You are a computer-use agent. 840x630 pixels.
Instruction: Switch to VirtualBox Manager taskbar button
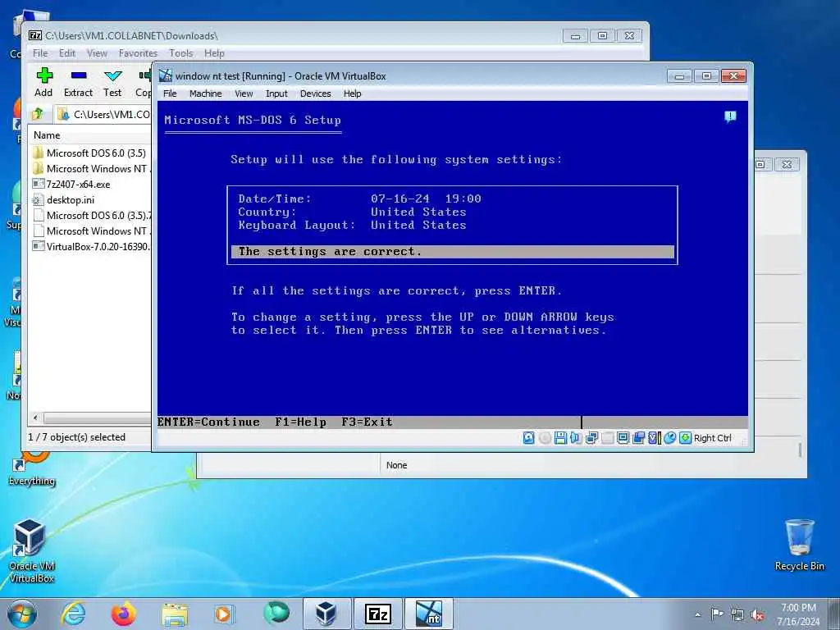coord(326,614)
